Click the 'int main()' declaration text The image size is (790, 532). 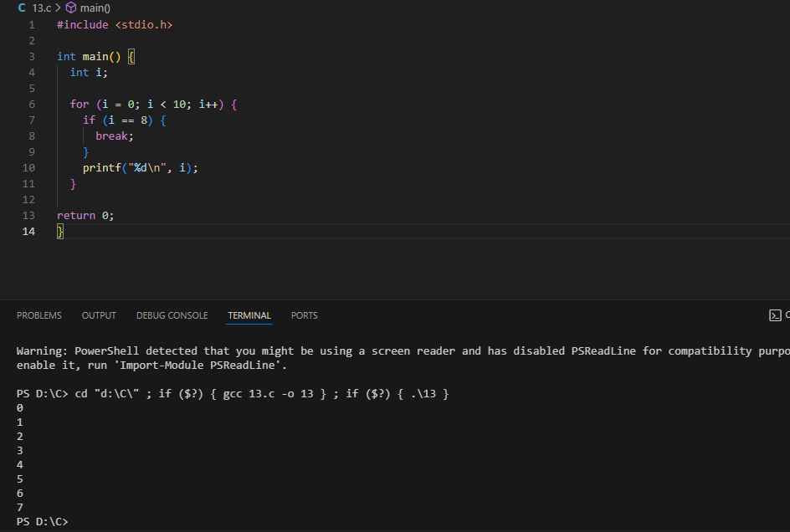(x=90, y=56)
